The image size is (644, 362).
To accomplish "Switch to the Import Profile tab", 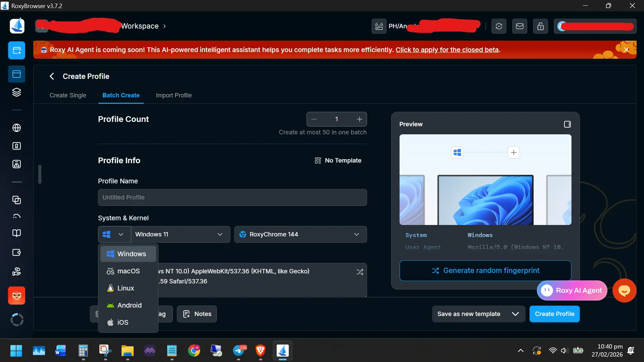I will [x=174, y=95].
